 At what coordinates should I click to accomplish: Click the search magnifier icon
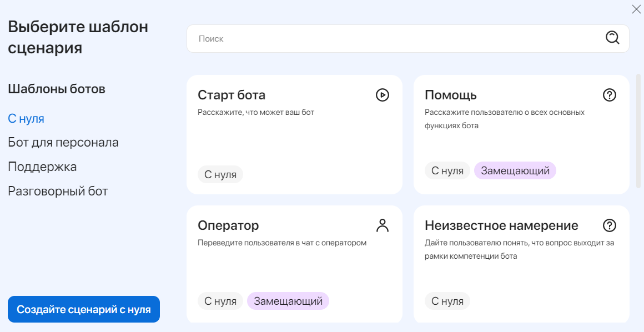point(612,38)
